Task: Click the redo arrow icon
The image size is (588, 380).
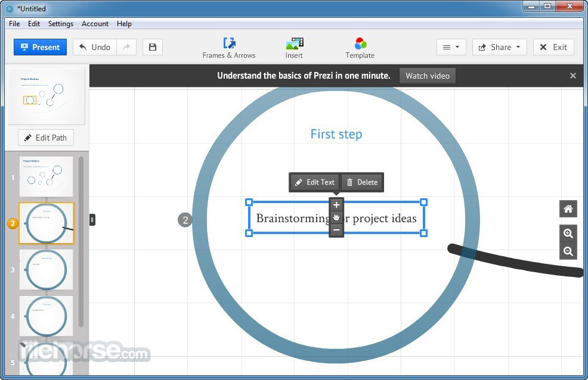Action: pyautogui.click(x=126, y=47)
